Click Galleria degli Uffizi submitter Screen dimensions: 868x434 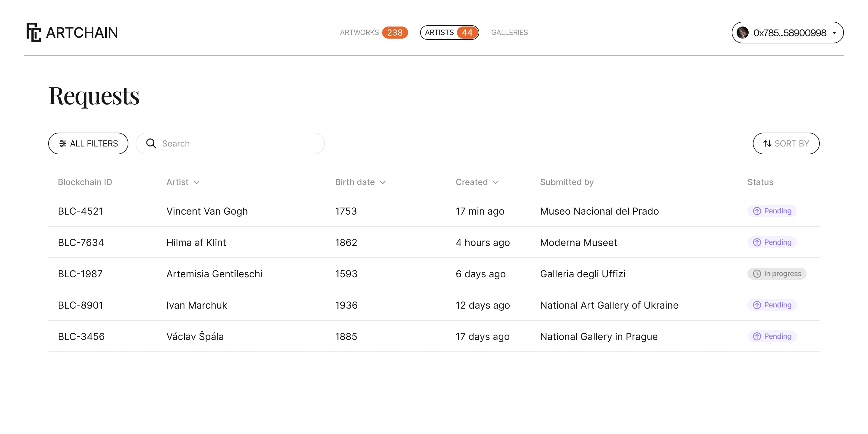583,274
